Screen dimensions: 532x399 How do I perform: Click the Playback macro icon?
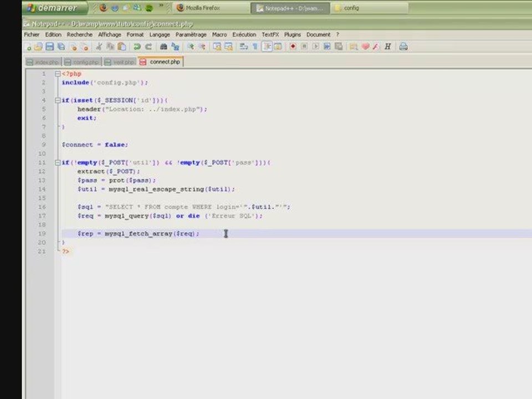click(x=315, y=47)
